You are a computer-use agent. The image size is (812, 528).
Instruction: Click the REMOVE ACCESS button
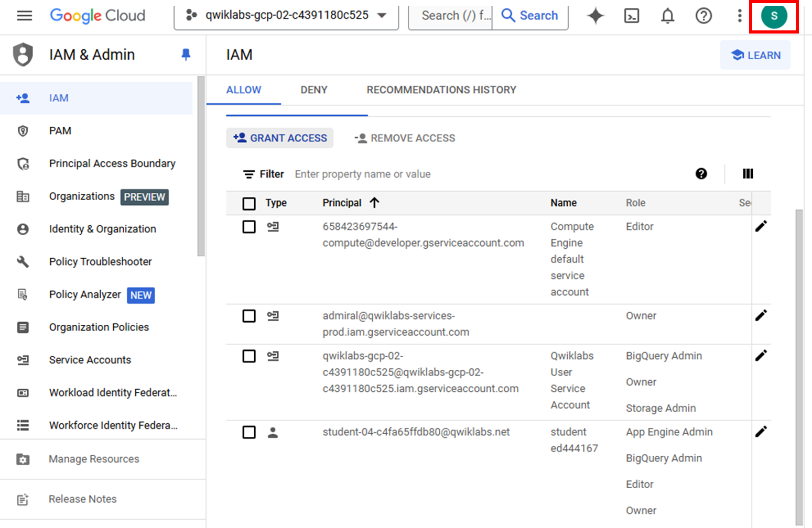click(x=405, y=138)
